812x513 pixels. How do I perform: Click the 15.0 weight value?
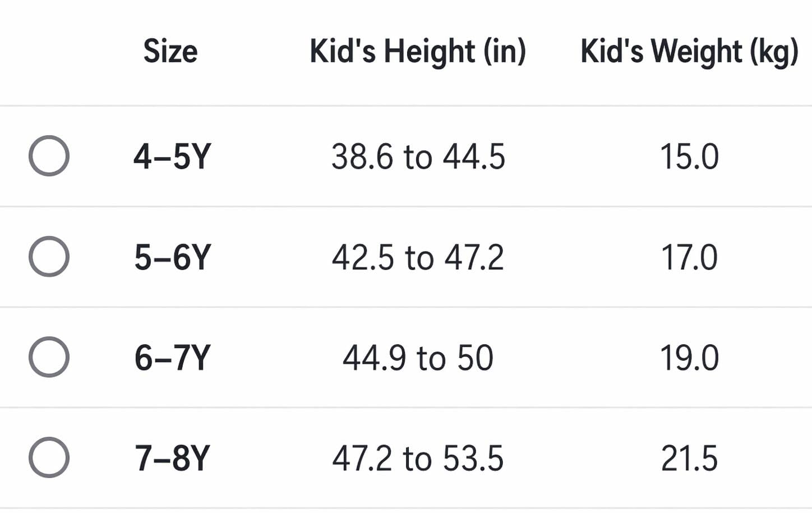pos(689,156)
